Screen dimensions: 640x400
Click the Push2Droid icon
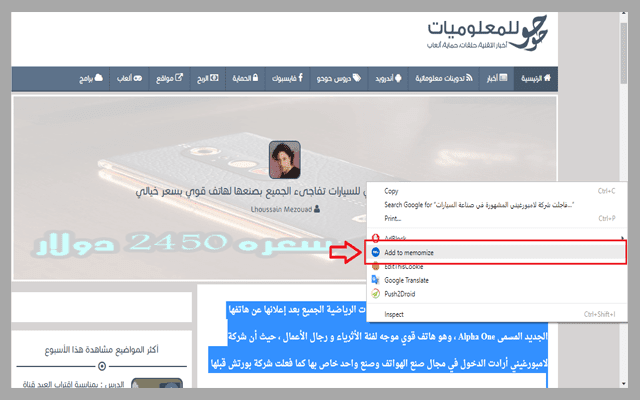(374, 295)
